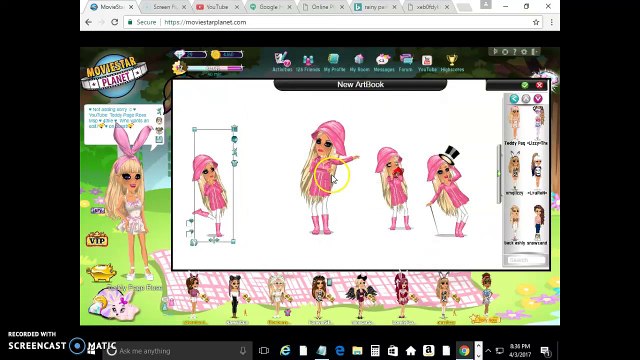Open the settings gear icon in game toolbar
The width and height of the screenshot is (640, 360).
coord(524,52)
